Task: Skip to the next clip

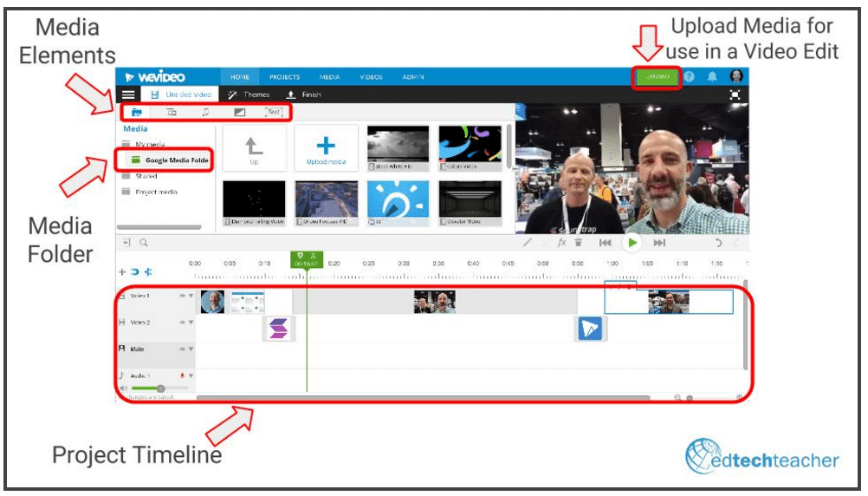Action: [658, 243]
